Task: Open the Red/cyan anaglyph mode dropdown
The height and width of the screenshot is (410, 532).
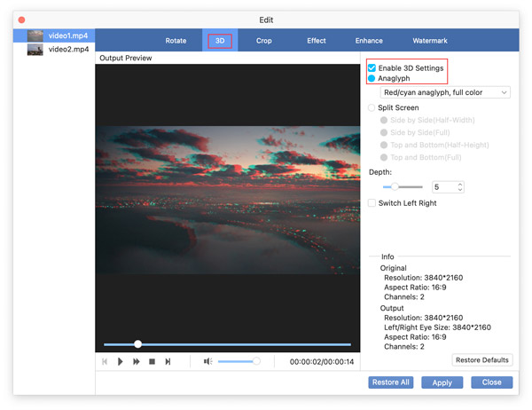Action: (x=444, y=92)
